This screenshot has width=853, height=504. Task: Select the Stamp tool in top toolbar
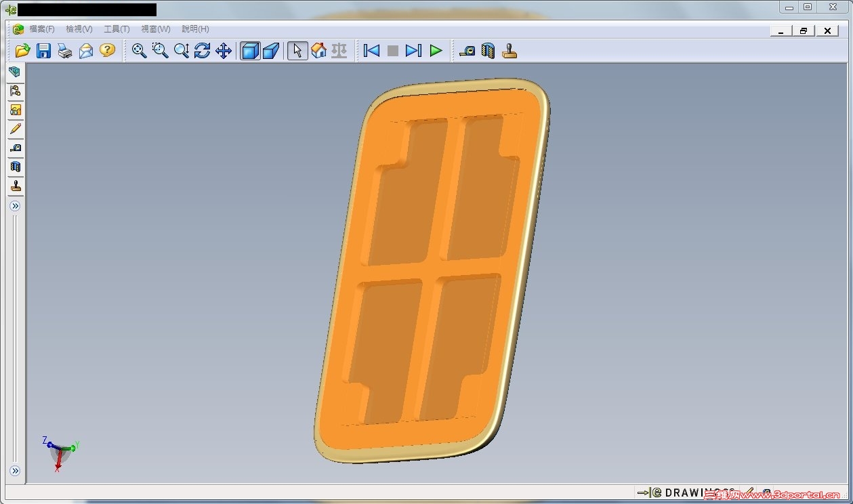point(509,51)
